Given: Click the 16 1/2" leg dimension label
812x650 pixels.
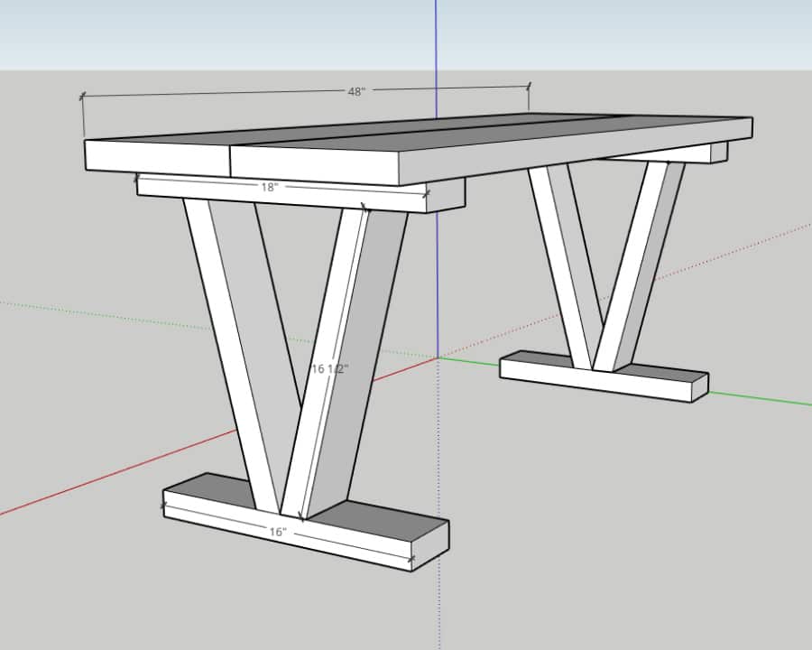Looking at the screenshot, I should pyautogui.click(x=330, y=368).
